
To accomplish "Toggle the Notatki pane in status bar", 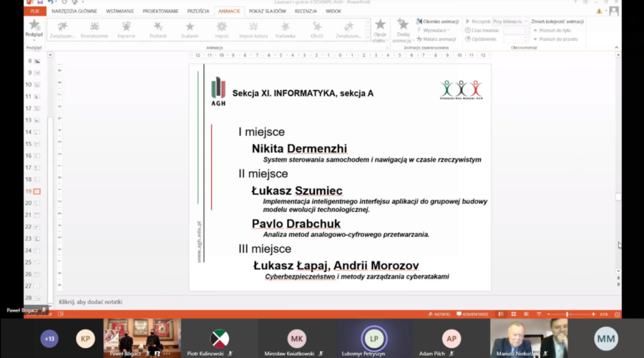I will [x=439, y=314].
